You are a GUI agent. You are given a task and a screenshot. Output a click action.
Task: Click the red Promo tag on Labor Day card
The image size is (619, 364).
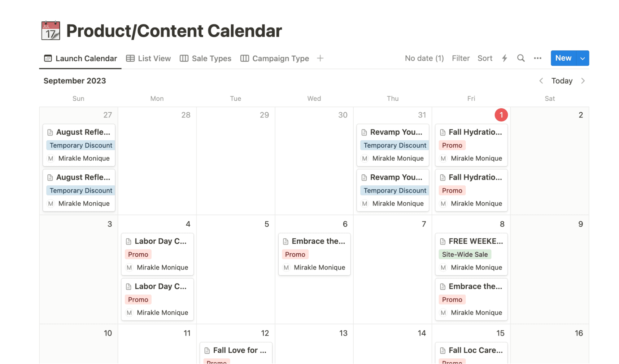pos(138,254)
